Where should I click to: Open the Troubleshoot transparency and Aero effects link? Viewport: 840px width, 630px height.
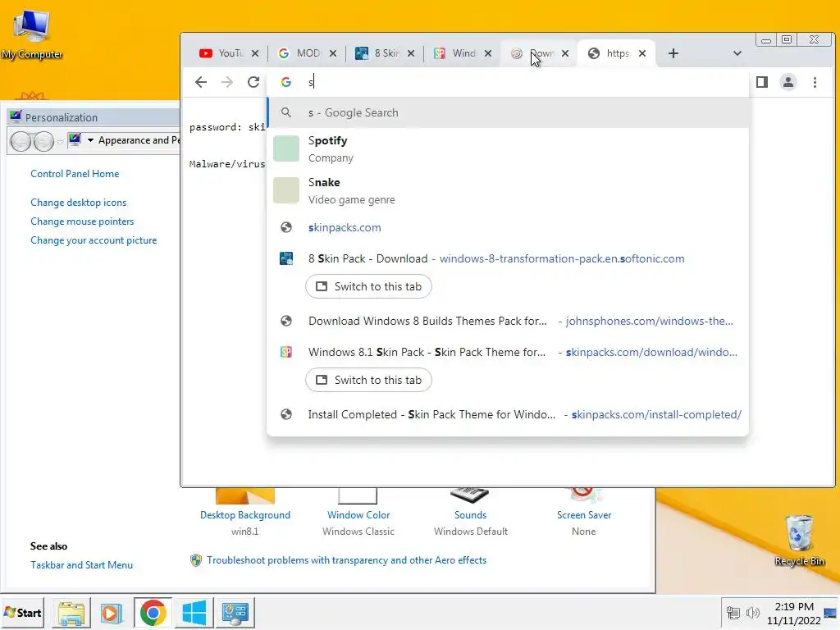click(x=347, y=559)
